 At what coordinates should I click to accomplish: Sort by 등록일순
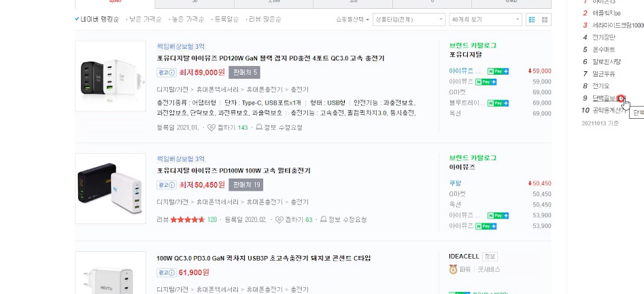point(226,19)
